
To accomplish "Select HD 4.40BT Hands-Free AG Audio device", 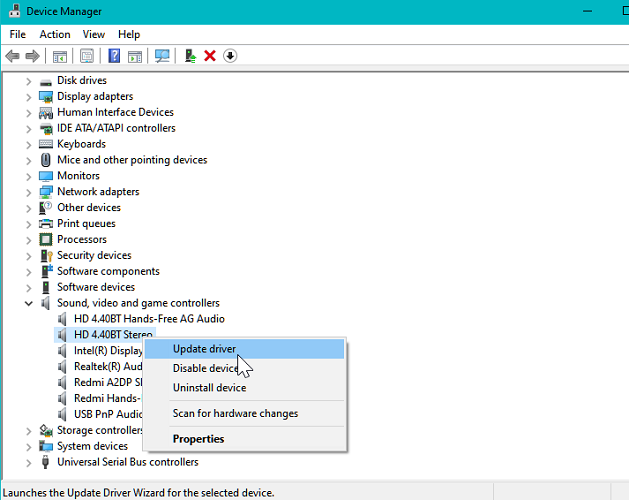I will point(149,319).
